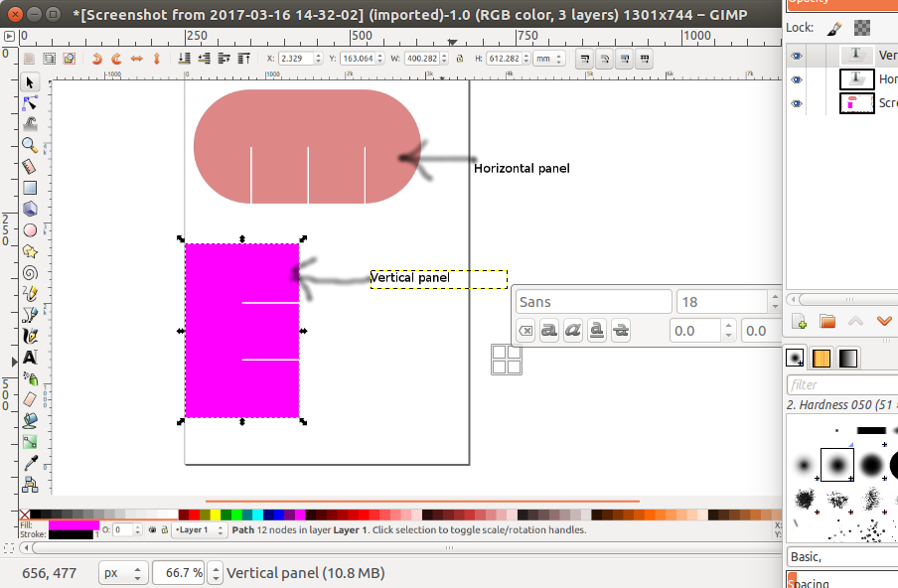Image resolution: width=898 pixels, height=588 pixels.
Task: Click the no-color X swatch in palette
Action: 25,514
